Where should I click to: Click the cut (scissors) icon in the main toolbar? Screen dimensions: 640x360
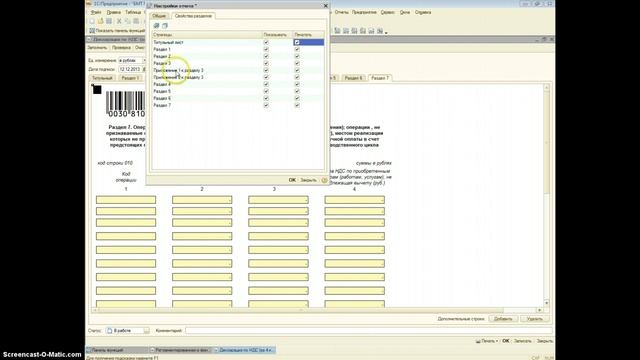pyautogui.click(x=119, y=21)
